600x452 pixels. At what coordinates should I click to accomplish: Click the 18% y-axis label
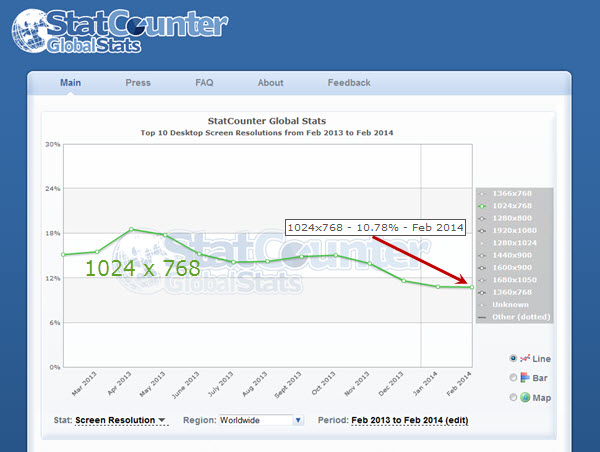(x=53, y=233)
